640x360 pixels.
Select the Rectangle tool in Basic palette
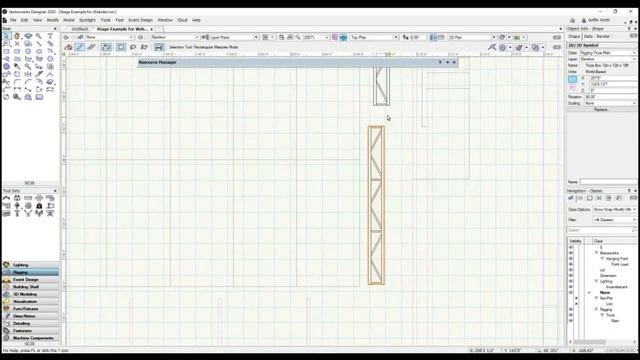[7, 52]
